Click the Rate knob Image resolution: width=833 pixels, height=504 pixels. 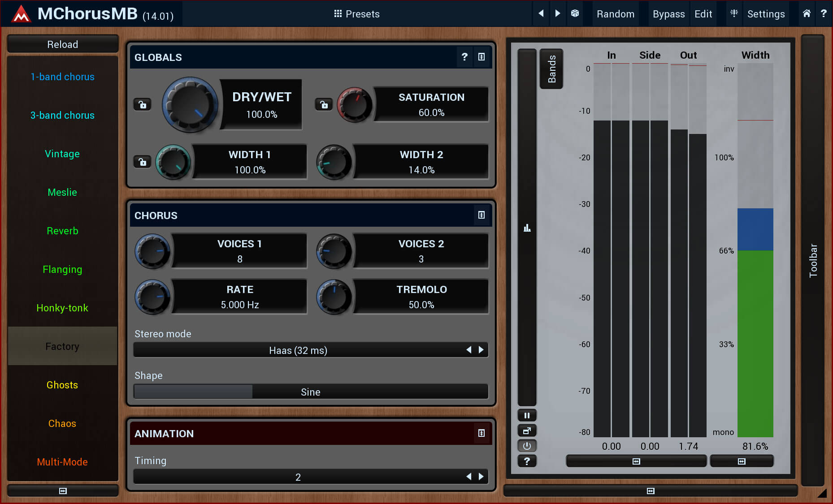tap(152, 297)
